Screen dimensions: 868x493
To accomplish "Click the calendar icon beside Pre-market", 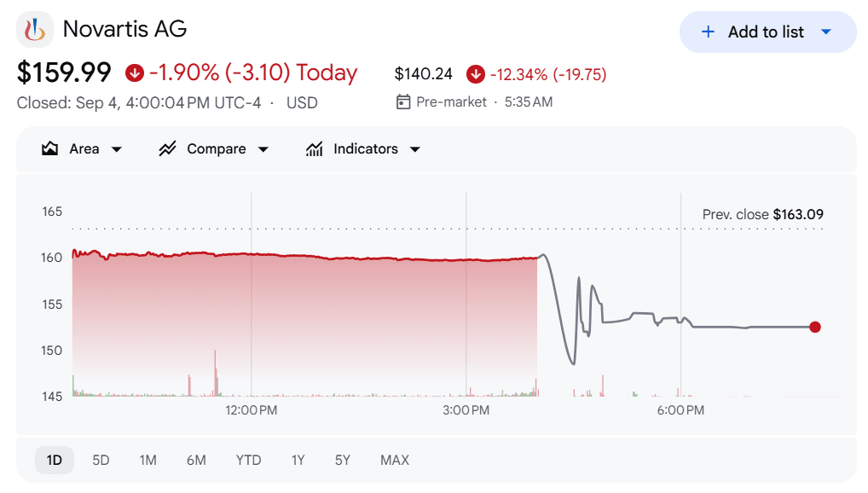I will tap(403, 101).
